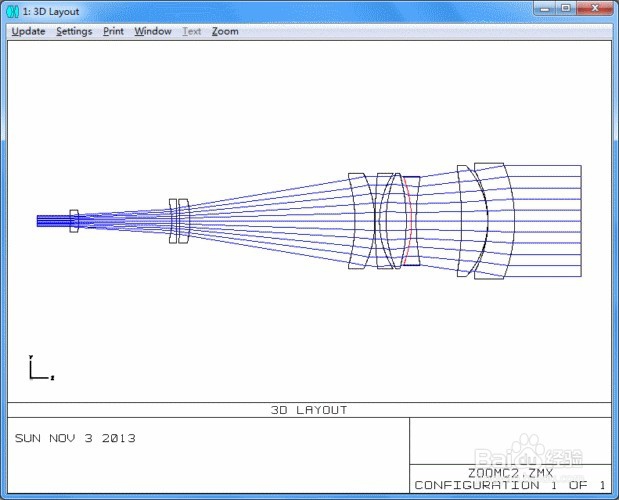This screenshot has width=619, height=500.
Task: Click the '3D LAYOUT' plot title text
Action: [x=309, y=410]
